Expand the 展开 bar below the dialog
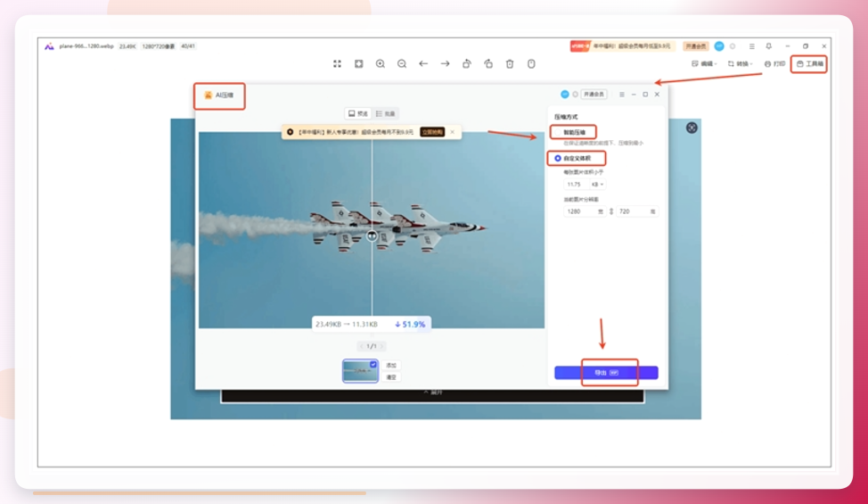Image resolution: width=868 pixels, height=504 pixels. tap(432, 392)
